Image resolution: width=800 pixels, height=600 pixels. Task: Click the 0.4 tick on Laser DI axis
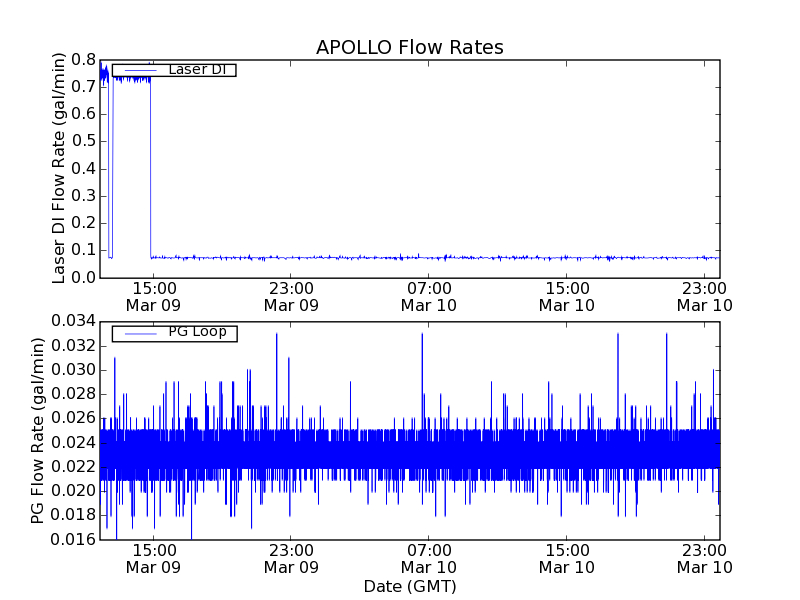tap(82, 168)
